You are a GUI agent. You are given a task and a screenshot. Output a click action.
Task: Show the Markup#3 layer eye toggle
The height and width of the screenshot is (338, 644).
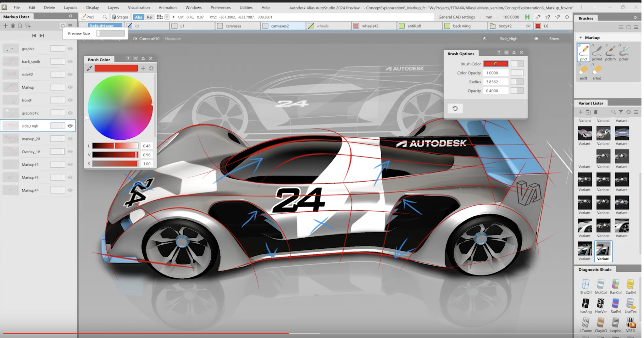[x=70, y=177]
